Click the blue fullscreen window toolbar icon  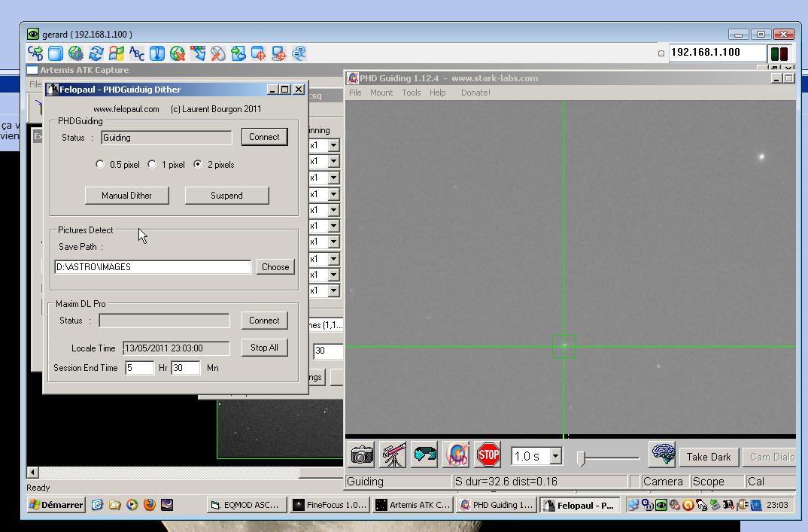click(55, 53)
